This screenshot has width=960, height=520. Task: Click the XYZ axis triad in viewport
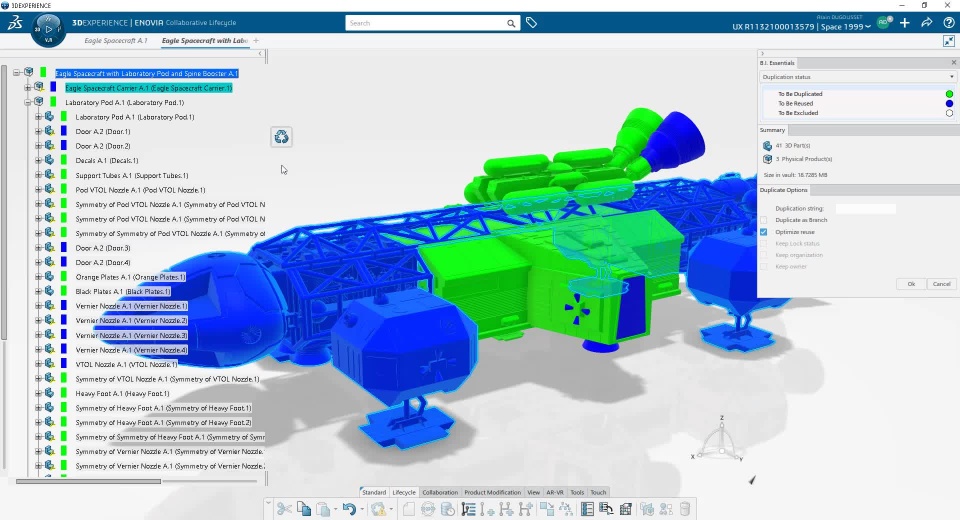721,441
